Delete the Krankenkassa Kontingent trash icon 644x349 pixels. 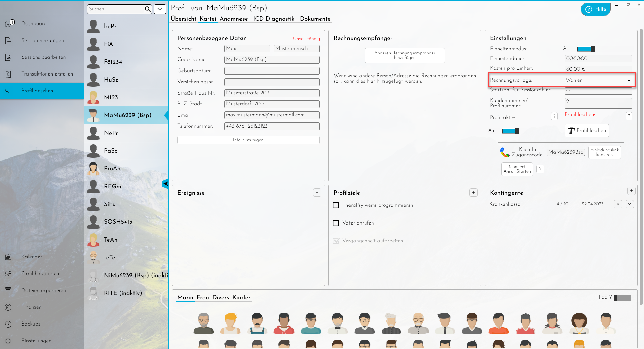[x=618, y=204]
